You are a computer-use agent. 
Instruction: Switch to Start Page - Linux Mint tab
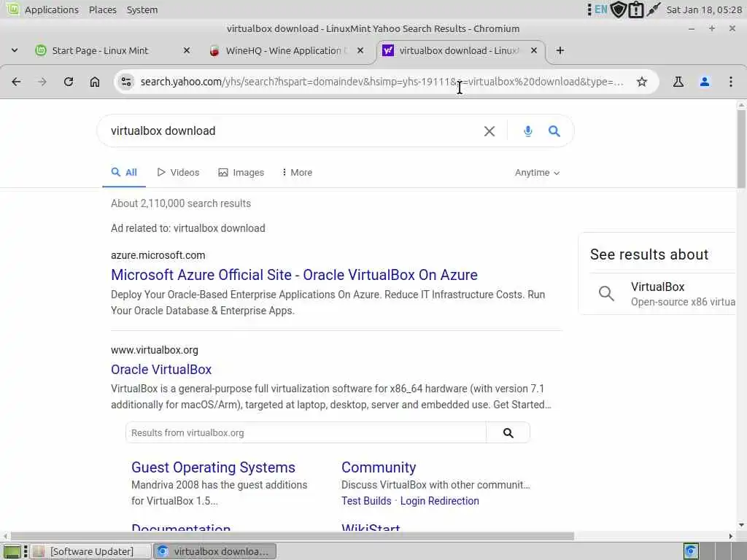[x=100, y=50]
